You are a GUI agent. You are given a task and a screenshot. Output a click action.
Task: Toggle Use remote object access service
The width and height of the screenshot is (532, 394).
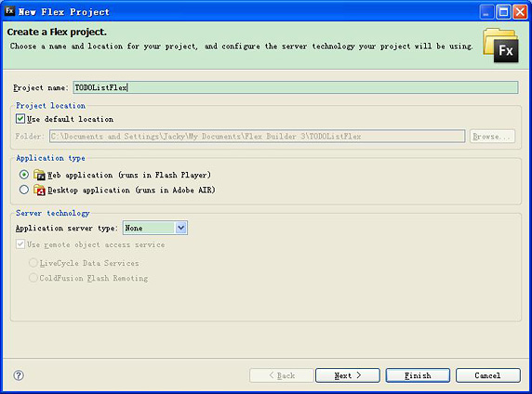[x=20, y=244]
